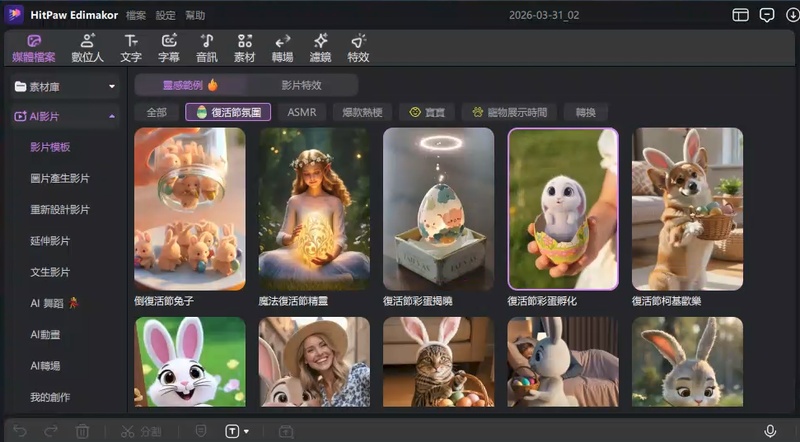
Task: Collapse the AI影片 section arrow
Action: click(x=112, y=116)
